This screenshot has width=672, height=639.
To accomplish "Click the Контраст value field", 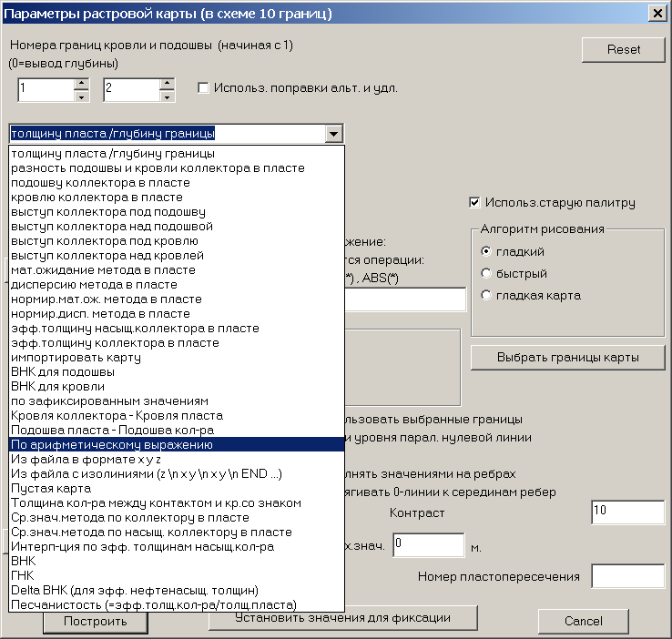I will click(628, 512).
